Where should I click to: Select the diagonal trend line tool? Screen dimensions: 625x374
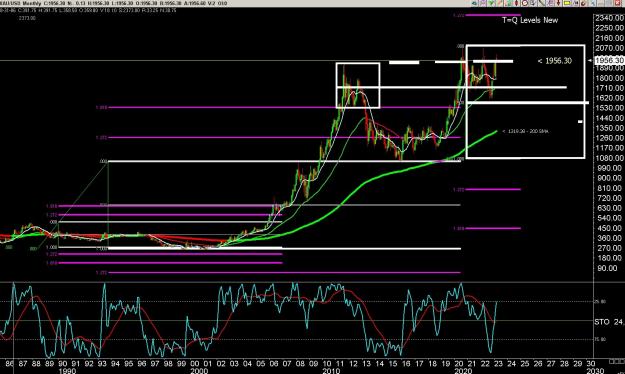pos(541,3)
